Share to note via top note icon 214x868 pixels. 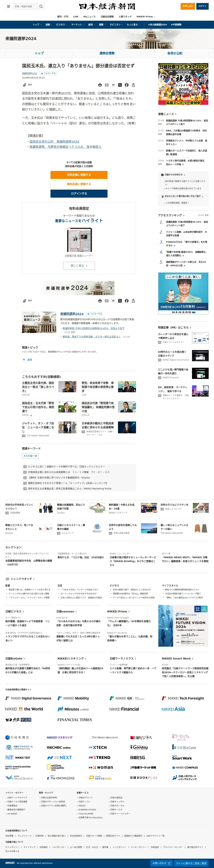point(113,85)
